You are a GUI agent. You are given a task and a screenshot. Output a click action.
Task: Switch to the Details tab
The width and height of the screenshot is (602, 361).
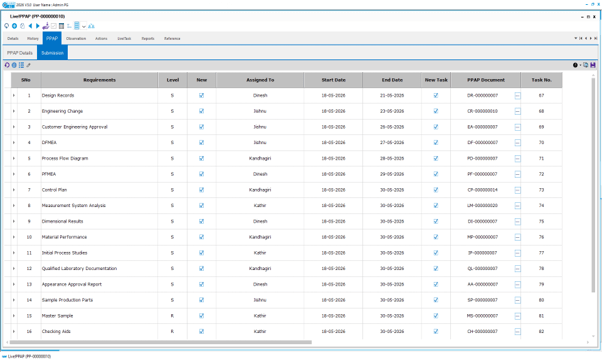(13, 39)
